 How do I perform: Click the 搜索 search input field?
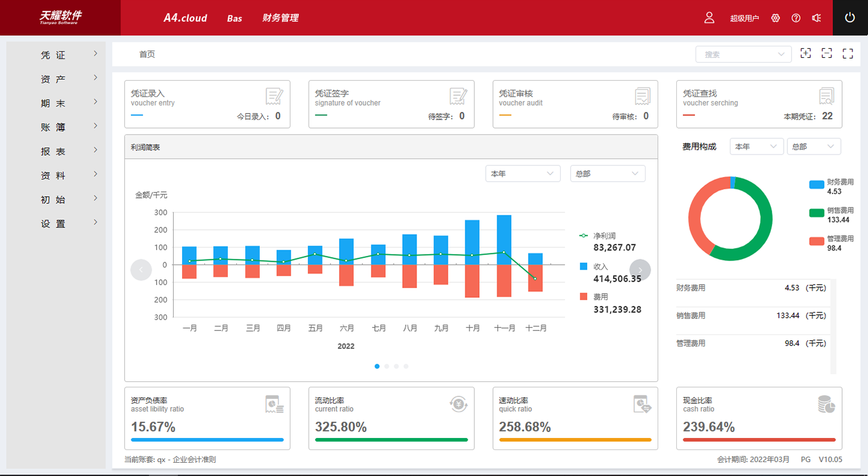(737, 54)
